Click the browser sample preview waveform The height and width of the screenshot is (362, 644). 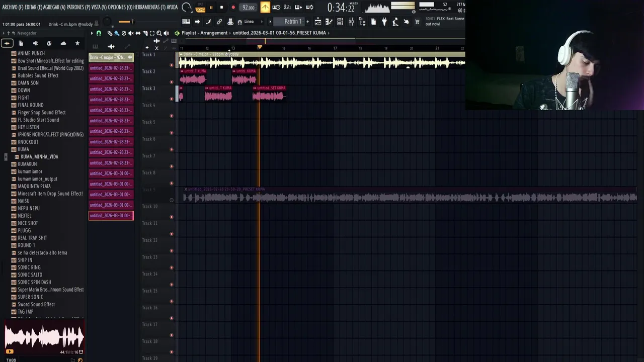[x=44, y=337]
